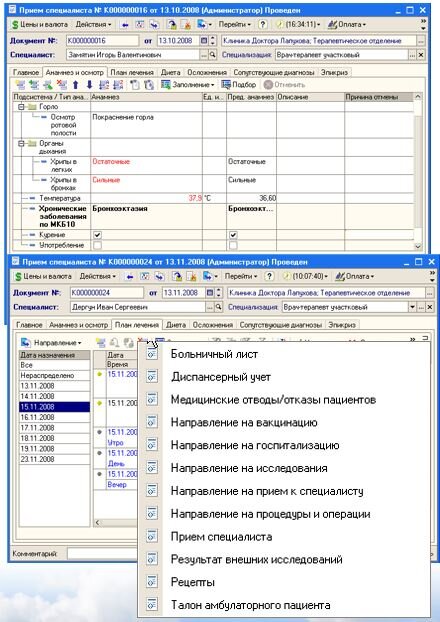The height and width of the screenshot is (622, 440).
Task: Move anamnesis row down with blue down arrow
Action: (x=89, y=84)
